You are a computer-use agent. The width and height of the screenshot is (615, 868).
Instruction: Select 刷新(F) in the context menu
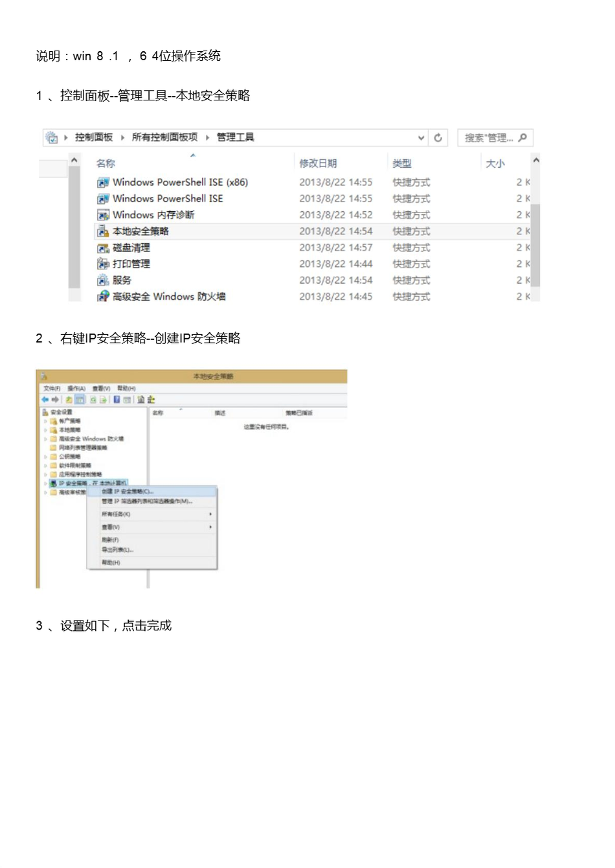(110, 540)
